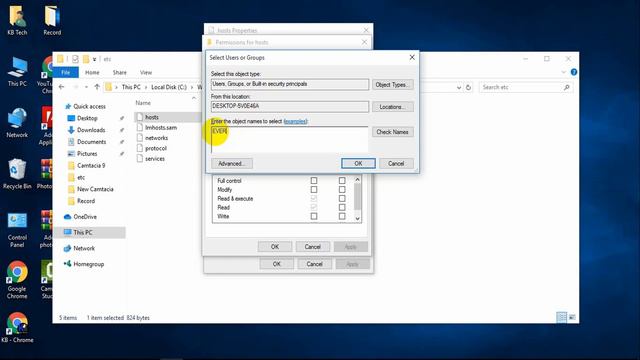
Task: Check Deny for Write
Action: 342,216
